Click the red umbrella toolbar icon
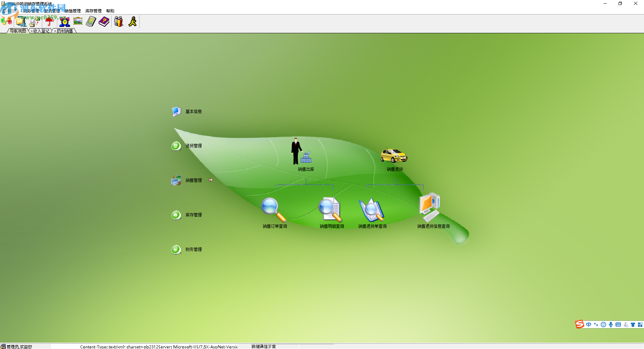The height and width of the screenshot is (349, 644). click(x=50, y=22)
